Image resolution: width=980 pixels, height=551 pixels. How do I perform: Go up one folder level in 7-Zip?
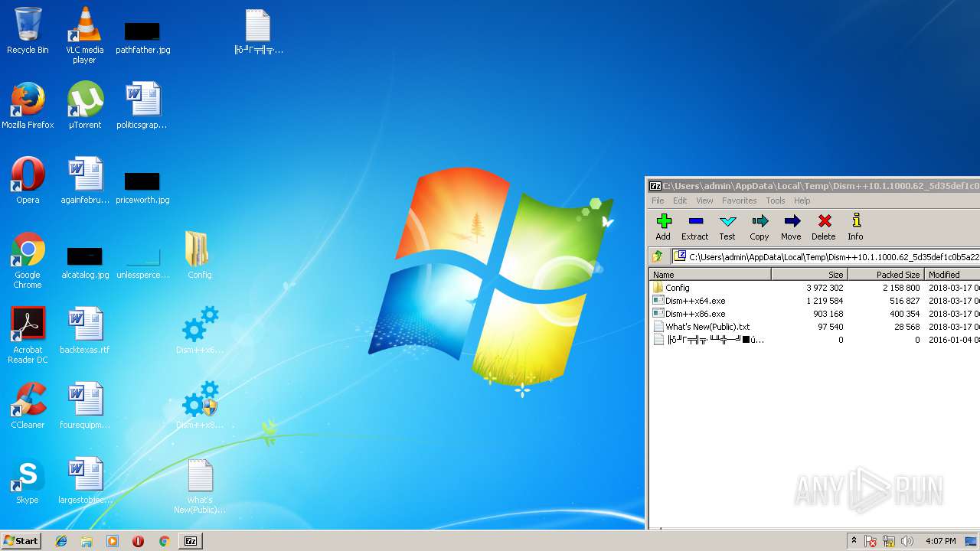tap(657, 256)
